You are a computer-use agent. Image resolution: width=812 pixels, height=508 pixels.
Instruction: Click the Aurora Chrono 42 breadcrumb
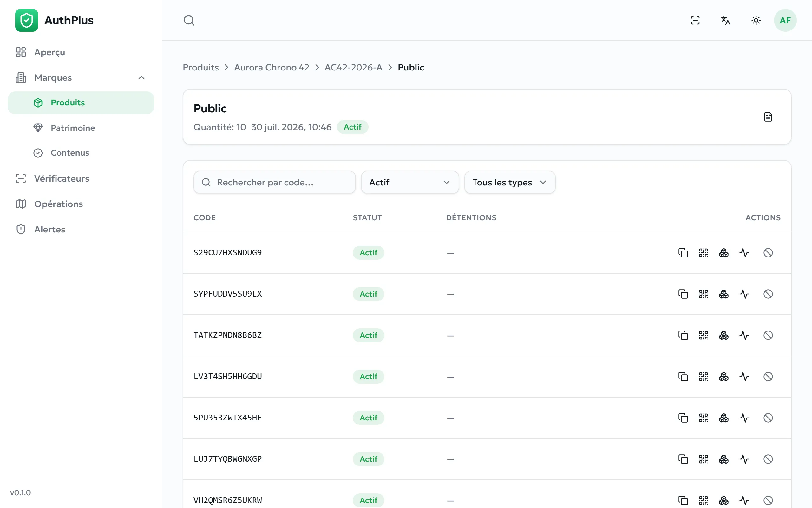[272, 68]
